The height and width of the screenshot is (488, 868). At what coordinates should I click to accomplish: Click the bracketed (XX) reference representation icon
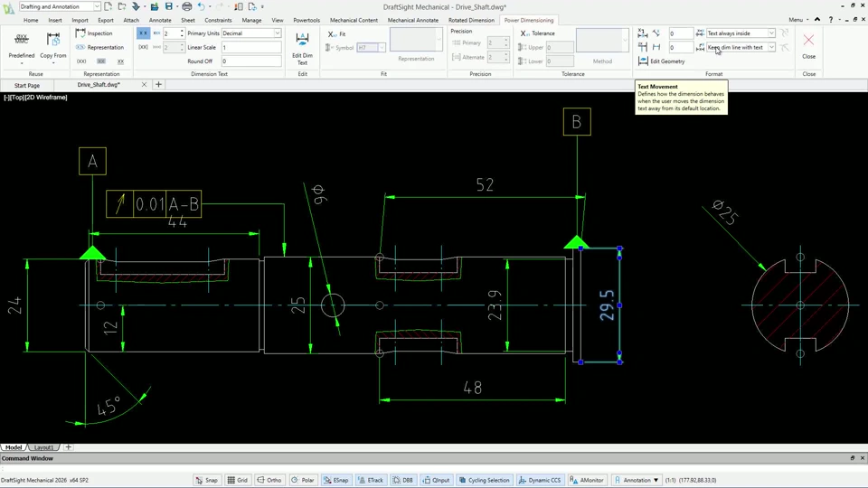pyautogui.click(x=81, y=61)
